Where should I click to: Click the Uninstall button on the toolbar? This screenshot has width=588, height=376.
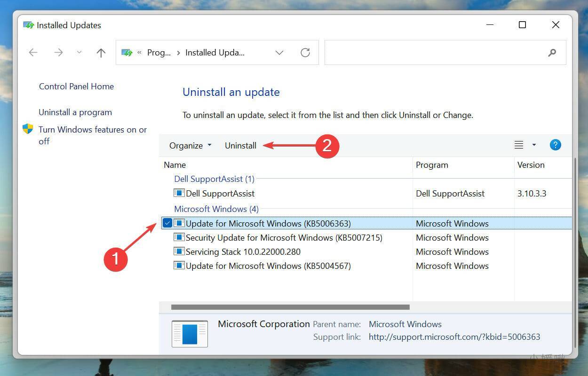[x=240, y=145]
